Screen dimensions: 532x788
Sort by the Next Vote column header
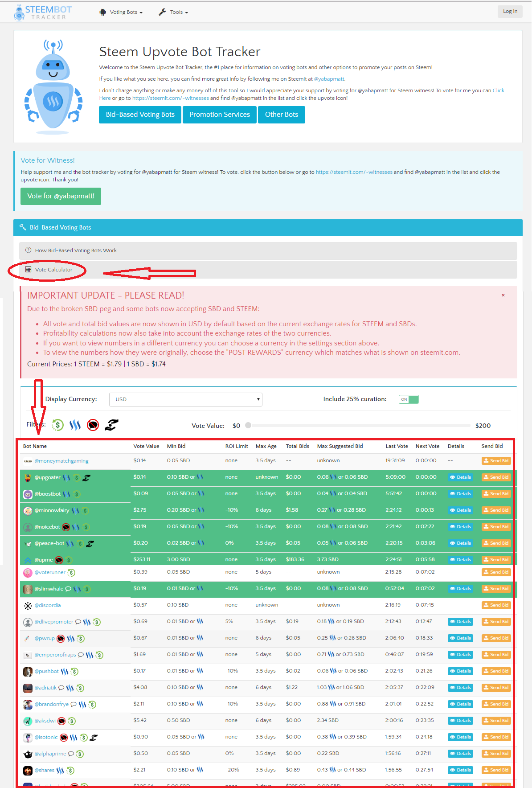(x=427, y=446)
